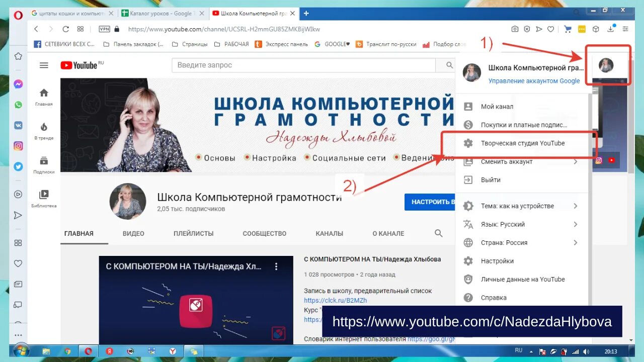Open the РАБОЧАЯ bookmarks folder
Viewport: 644px width, 362px height.
pyautogui.click(x=231, y=44)
